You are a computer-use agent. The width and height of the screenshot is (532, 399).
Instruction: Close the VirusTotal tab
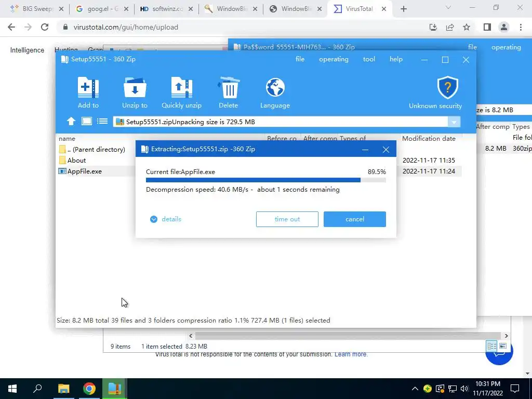coord(384,9)
